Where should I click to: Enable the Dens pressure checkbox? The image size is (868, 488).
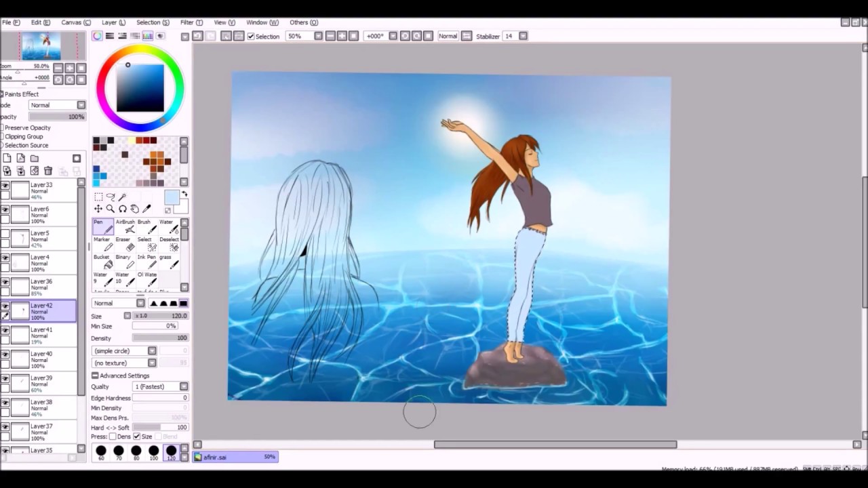[x=113, y=436]
